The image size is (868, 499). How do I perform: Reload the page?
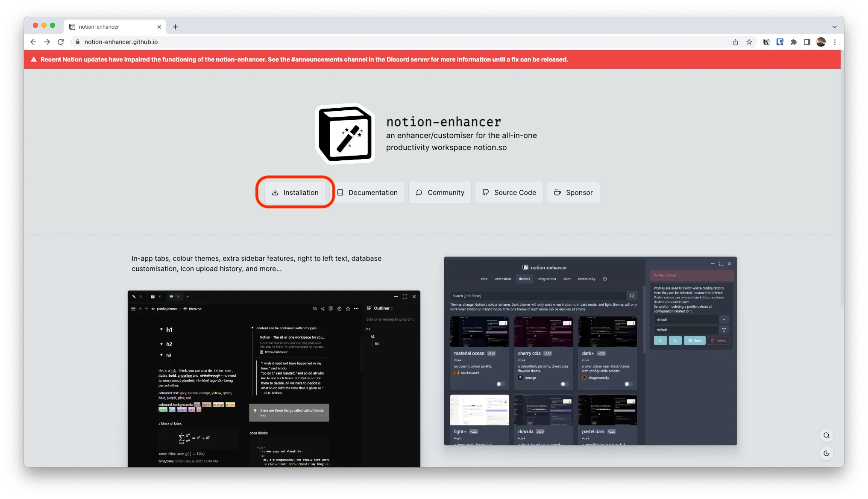tap(61, 42)
